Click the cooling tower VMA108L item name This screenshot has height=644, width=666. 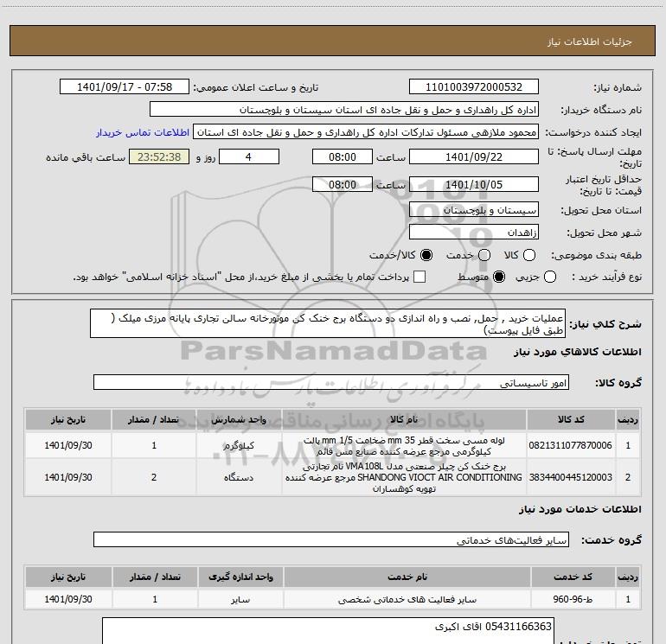[x=404, y=477]
